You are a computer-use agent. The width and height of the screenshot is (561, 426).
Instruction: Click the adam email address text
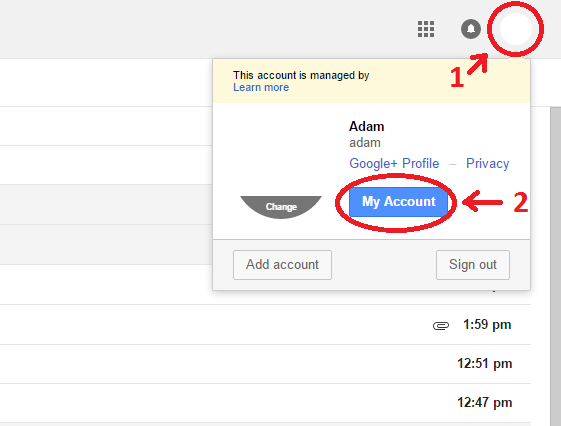pos(365,143)
